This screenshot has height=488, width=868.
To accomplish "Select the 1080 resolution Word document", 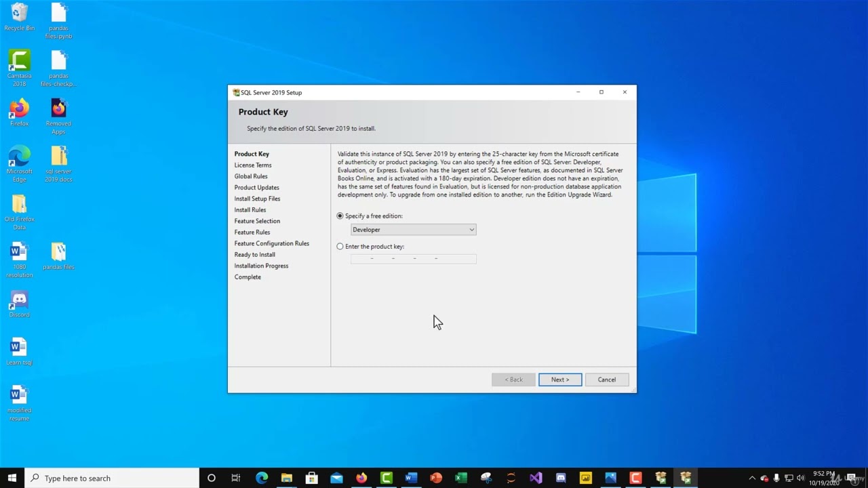I will point(19,260).
